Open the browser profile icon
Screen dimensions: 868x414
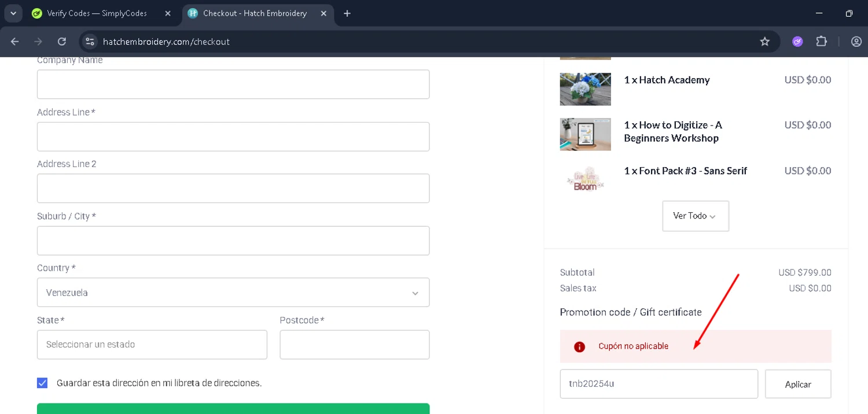point(856,42)
